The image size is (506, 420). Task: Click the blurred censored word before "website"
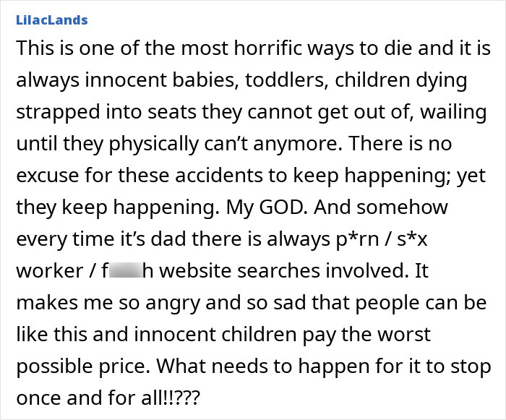pos(126,270)
